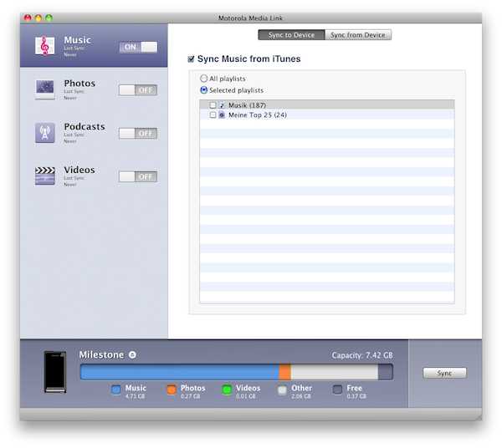Select the Photos category icon
Viewport: 502px width, 448px height.
(x=45, y=89)
